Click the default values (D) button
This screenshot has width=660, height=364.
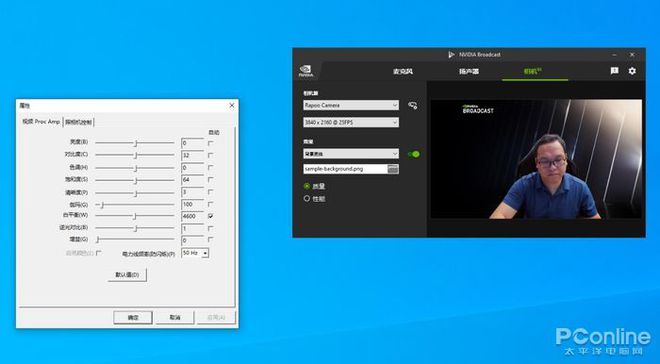click(x=127, y=275)
